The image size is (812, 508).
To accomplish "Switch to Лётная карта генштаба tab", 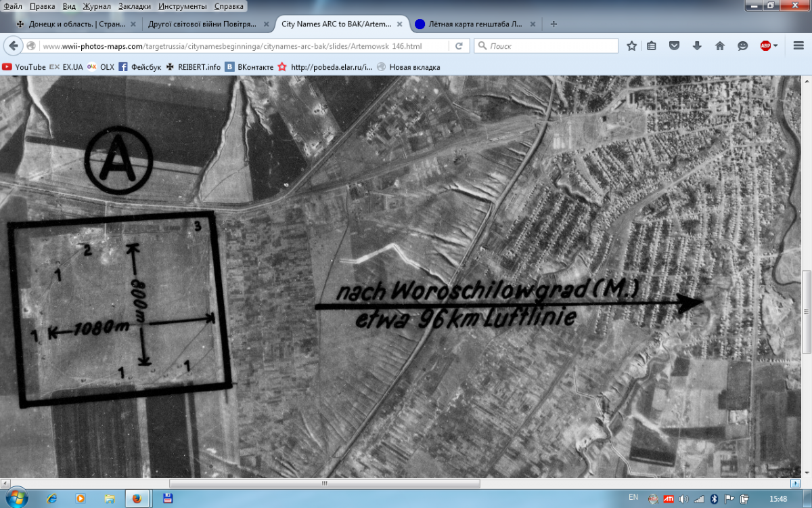I will point(475,24).
